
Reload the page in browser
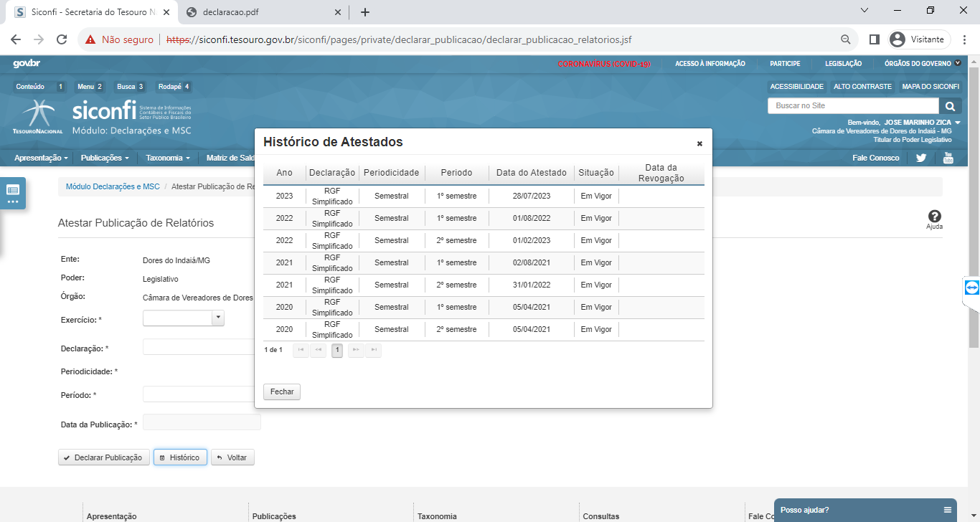(62, 39)
